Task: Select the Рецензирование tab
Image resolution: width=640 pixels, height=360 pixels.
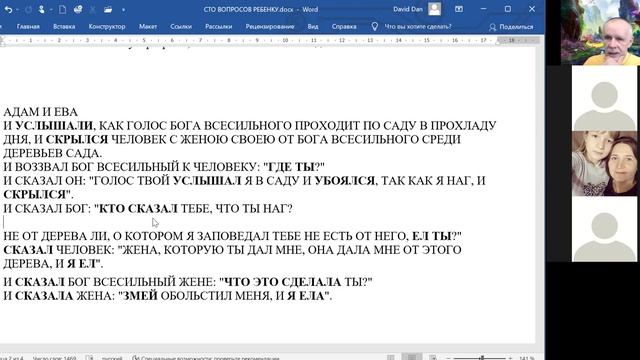Action: (270, 27)
